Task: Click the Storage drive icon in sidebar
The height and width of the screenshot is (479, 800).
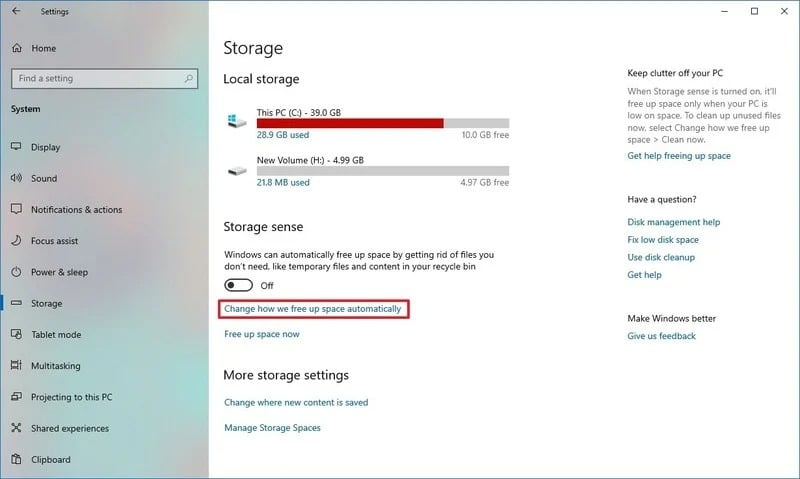Action: pos(16,302)
